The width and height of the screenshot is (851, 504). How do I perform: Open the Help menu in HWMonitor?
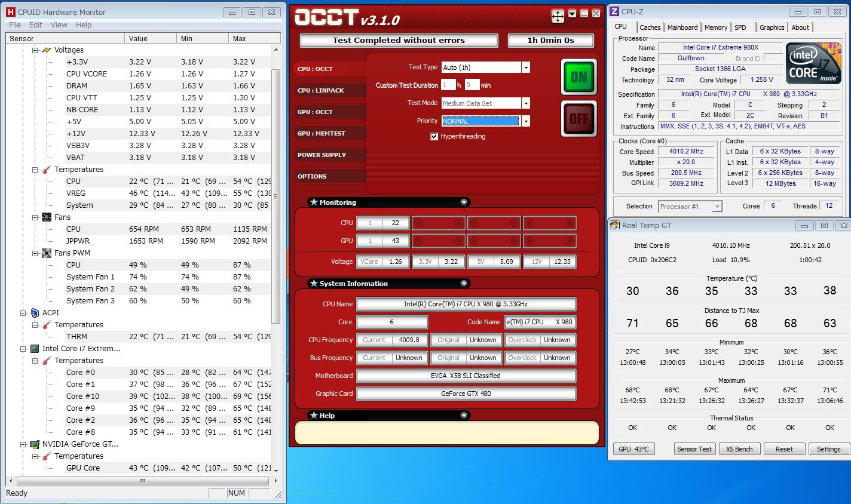point(84,25)
